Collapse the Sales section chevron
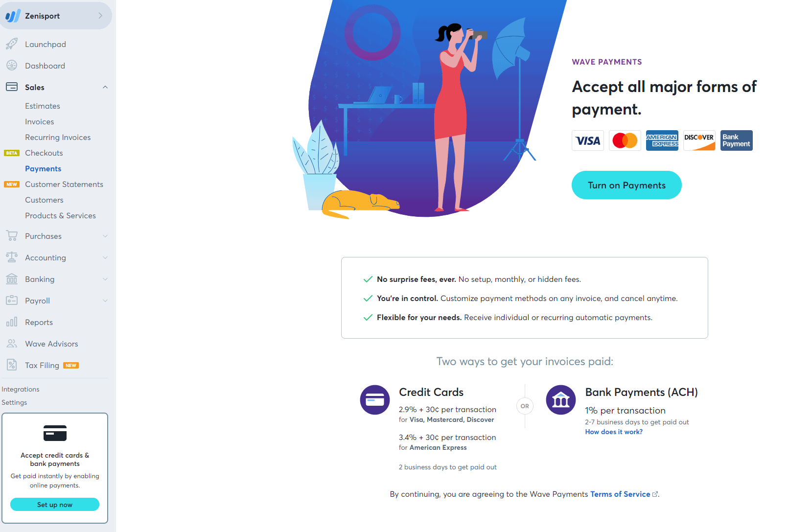 click(105, 87)
